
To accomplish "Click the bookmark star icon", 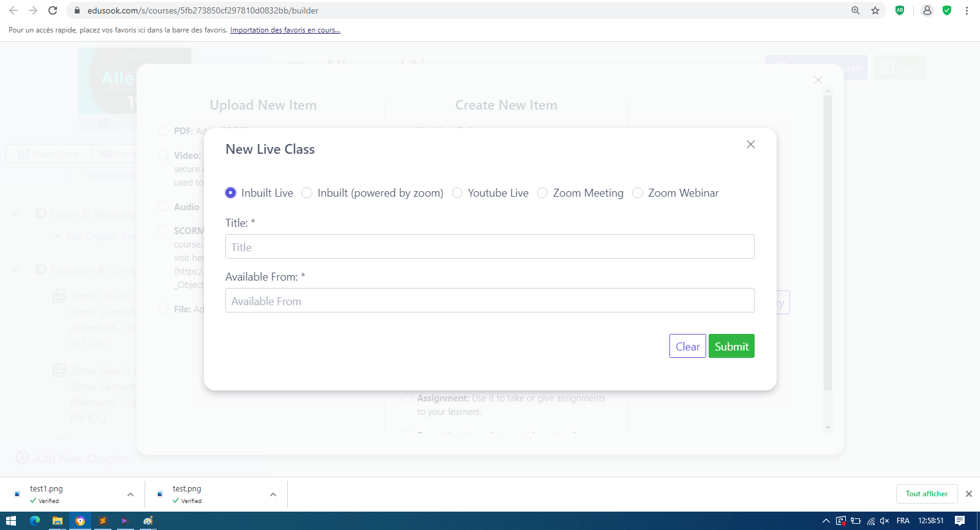I will click(875, 10).
